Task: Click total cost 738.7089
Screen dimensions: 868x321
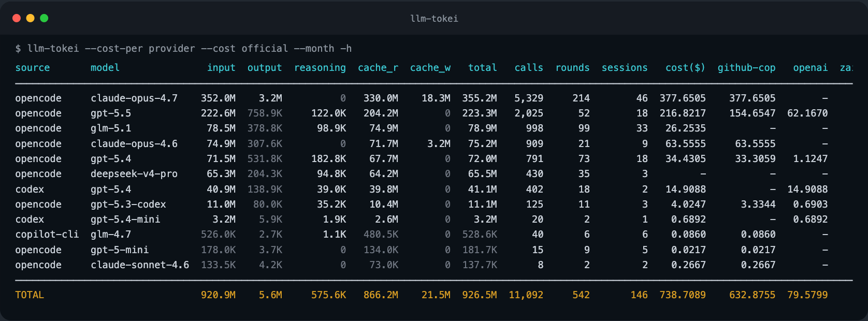Action: click(683, 295)
